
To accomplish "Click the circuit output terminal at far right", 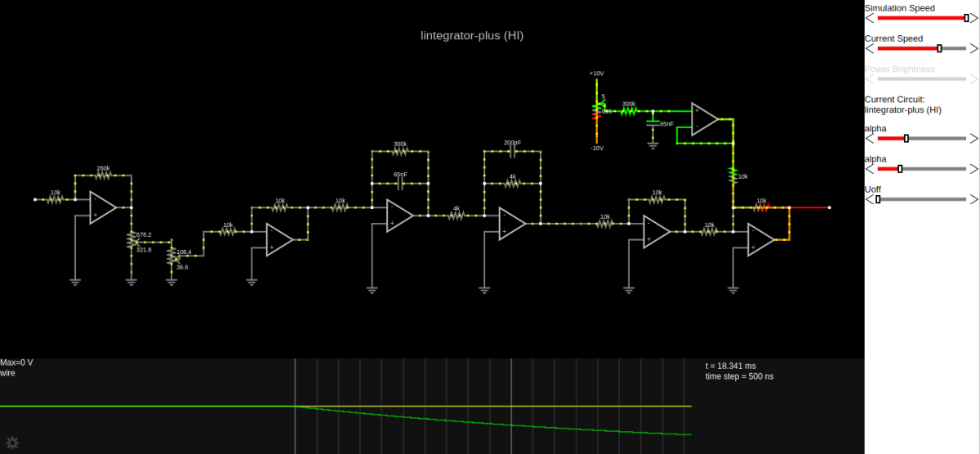I will (x=830, y=207).
